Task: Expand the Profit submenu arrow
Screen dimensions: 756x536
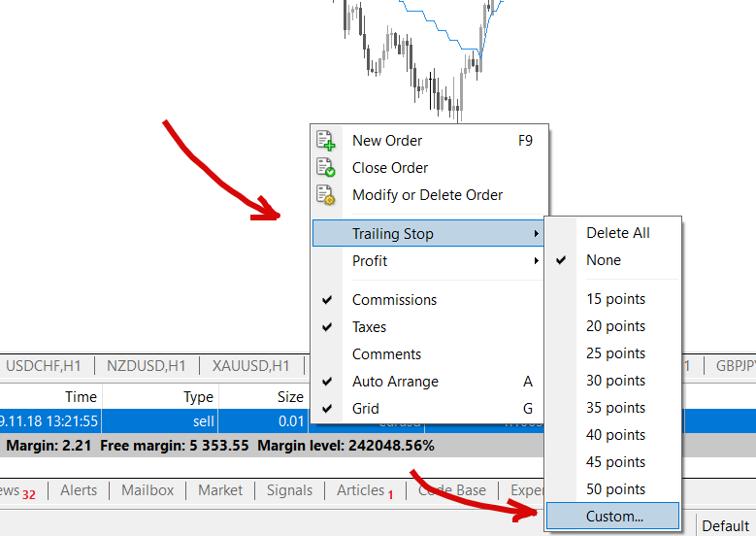Action: click(536, 260)
